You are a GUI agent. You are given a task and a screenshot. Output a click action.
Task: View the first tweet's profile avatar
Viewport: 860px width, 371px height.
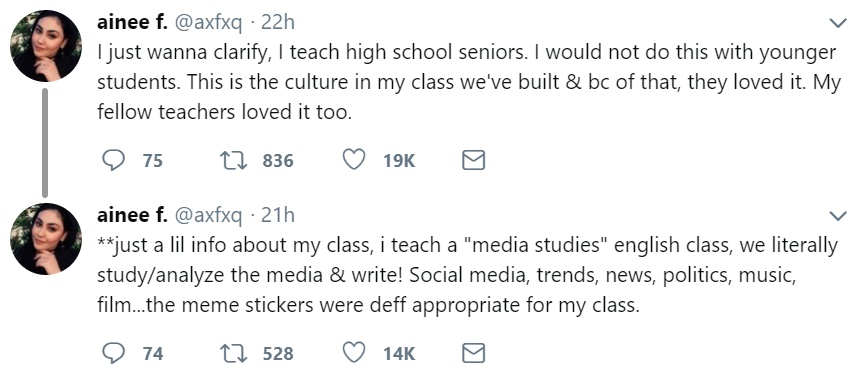46,46
